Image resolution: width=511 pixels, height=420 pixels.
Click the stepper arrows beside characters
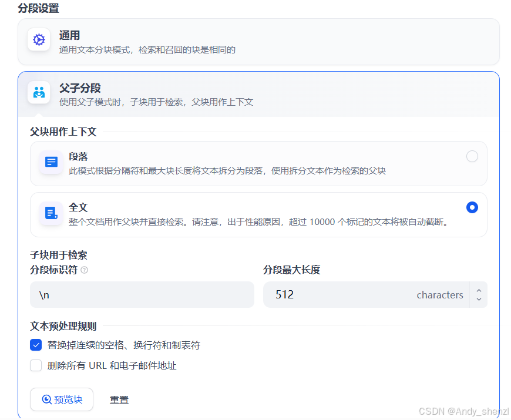point(480,294)
